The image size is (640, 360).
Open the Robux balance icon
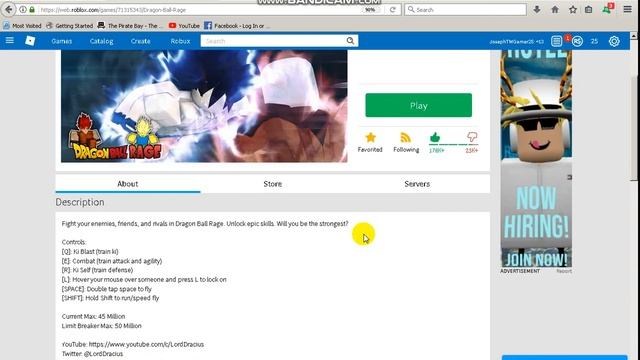pyautogui.click(x=577, y=41)
